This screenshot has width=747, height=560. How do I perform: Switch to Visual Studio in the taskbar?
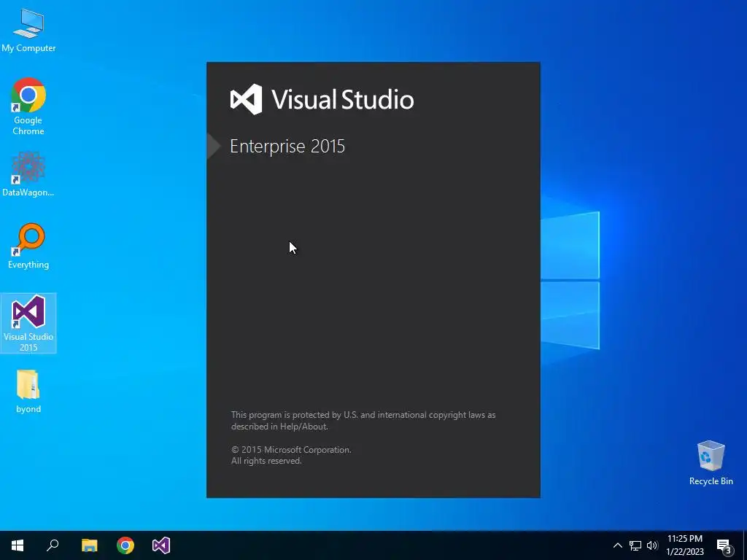(x=161, y=545)
